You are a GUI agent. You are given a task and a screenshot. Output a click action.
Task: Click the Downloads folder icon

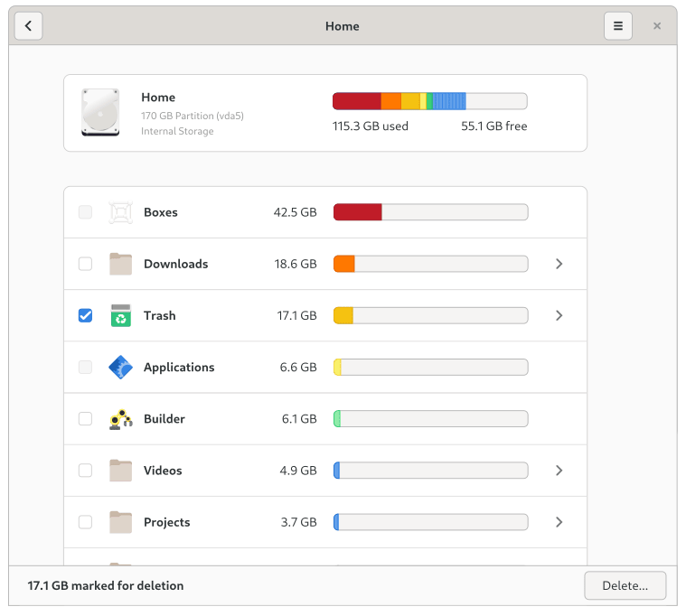click(120, 264)
